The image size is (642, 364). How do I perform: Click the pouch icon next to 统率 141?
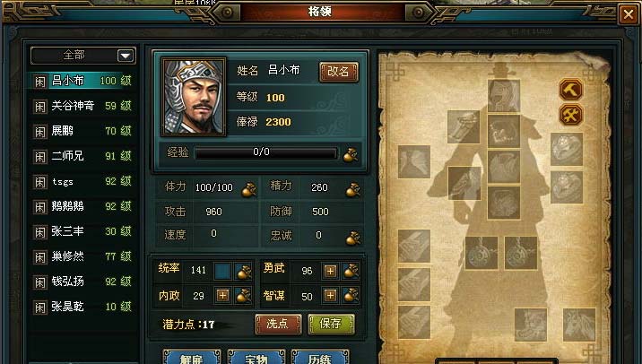click(x=244, y=272)
